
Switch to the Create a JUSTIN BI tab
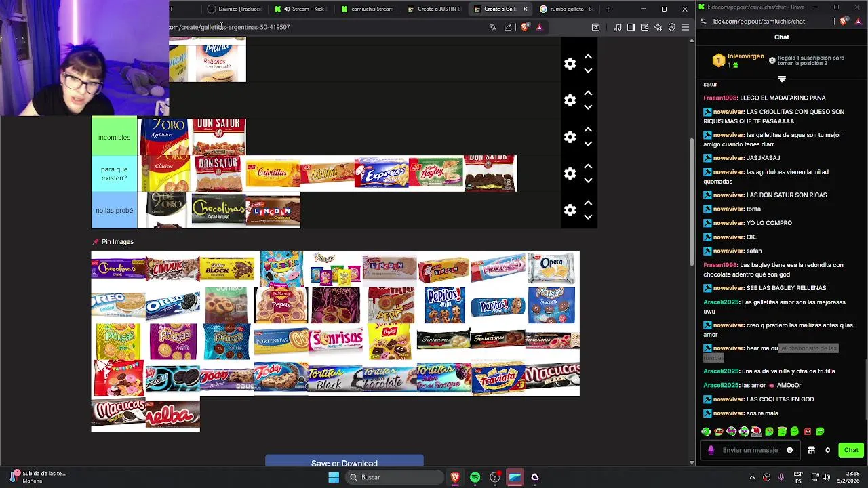(434, 9)
